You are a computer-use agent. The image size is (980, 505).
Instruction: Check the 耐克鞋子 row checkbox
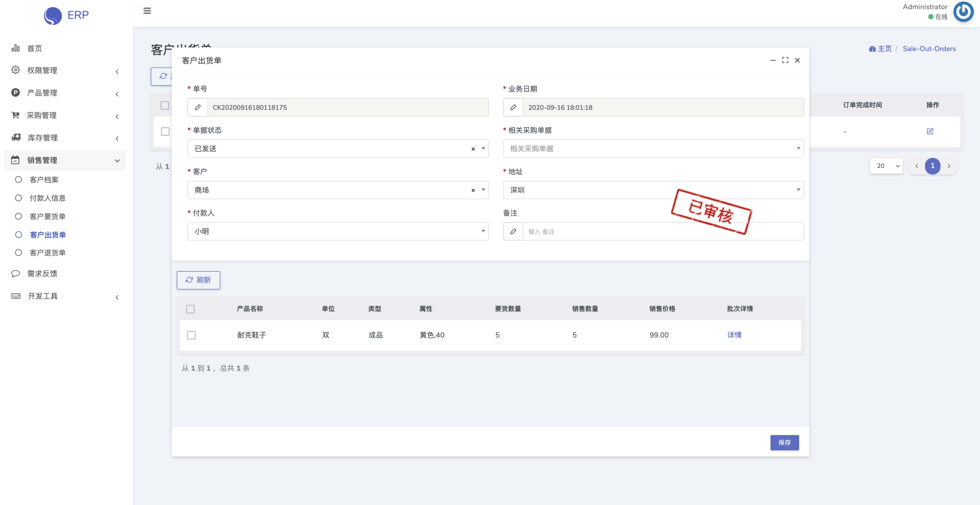click(191, 335)
